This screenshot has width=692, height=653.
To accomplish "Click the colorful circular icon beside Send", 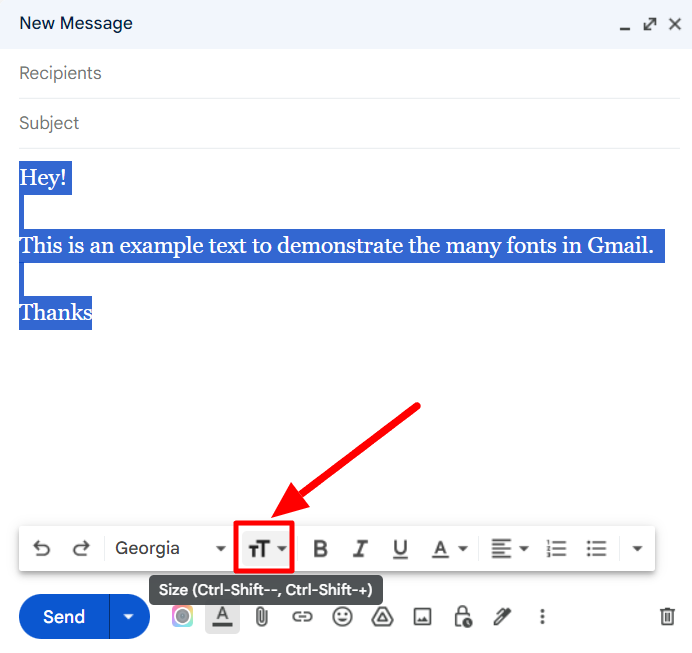I will pyautogui.click(x=182, y=616).
